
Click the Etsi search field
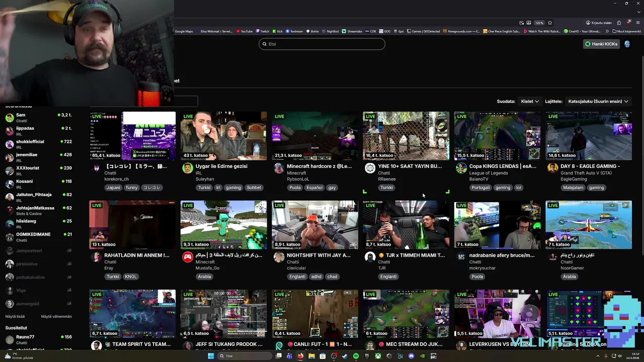click(x=322, y=44)
